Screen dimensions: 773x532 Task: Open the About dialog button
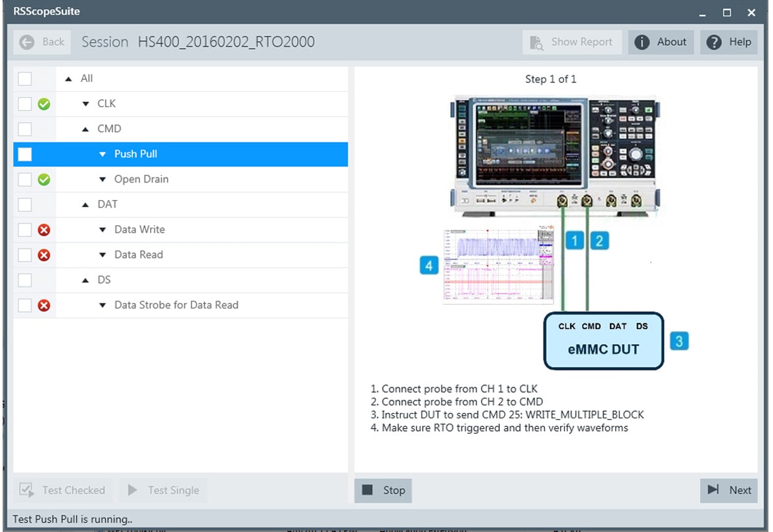click(661, 42)
